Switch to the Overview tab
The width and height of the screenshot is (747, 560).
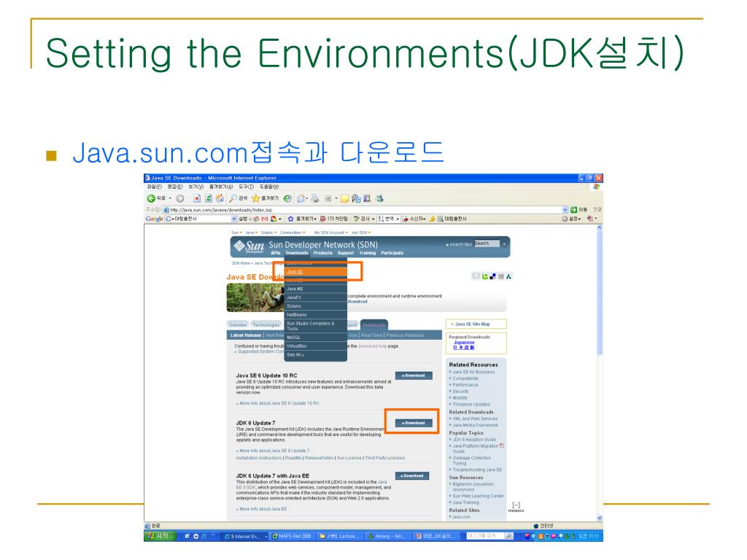pyautogui.click(x=238, y=324)
